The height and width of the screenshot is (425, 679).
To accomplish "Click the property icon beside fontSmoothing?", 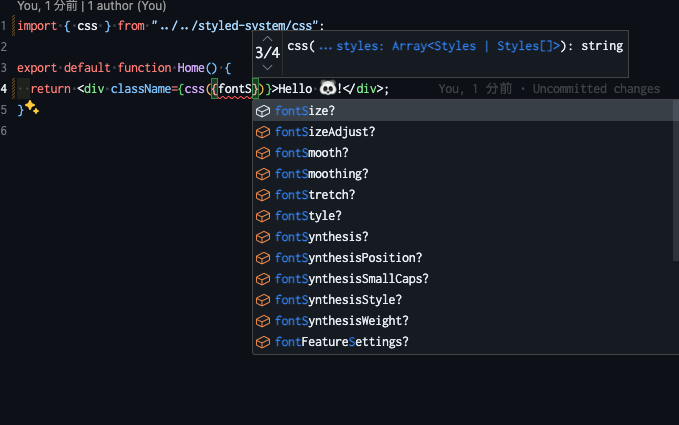I will tap(263, 174).
